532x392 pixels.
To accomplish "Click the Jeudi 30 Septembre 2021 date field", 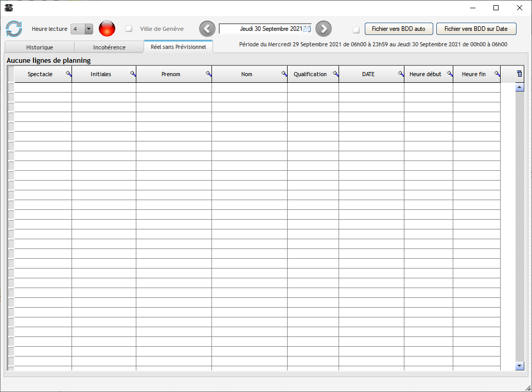I will pos(265,29).
